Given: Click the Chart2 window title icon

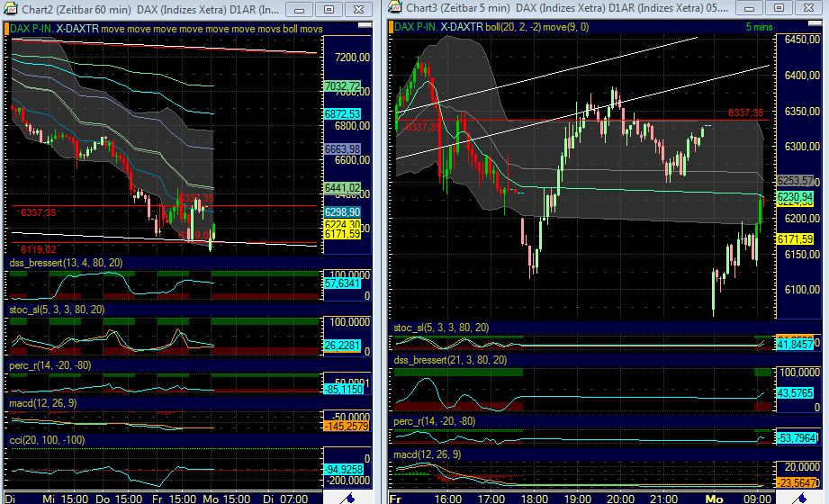Looking at the screenshot, I should [x=11, y=8].
